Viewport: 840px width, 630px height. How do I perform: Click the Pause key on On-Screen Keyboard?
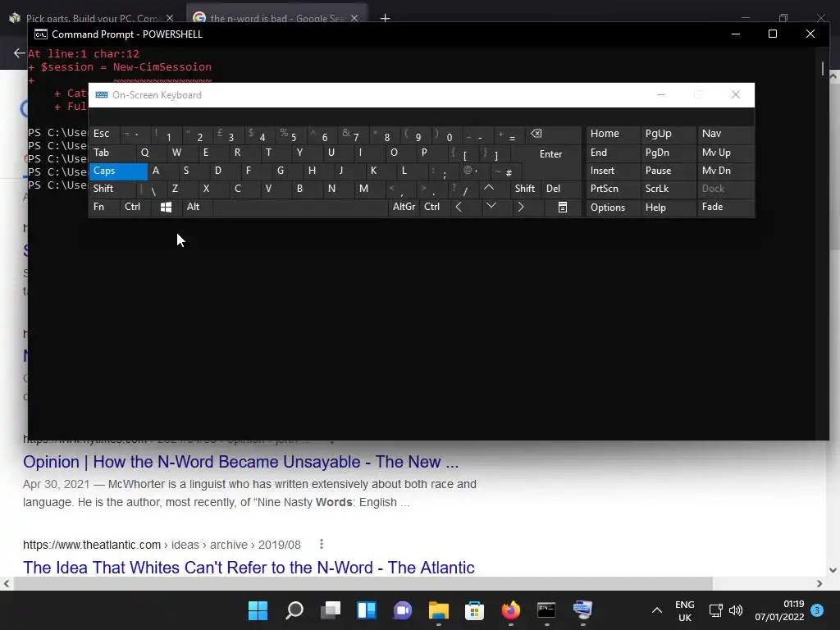coord(668,171)
